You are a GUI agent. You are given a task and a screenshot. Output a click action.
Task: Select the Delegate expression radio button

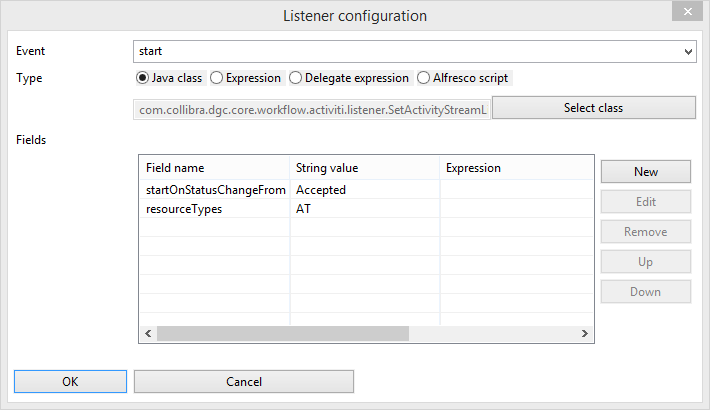tap(295, 78)
